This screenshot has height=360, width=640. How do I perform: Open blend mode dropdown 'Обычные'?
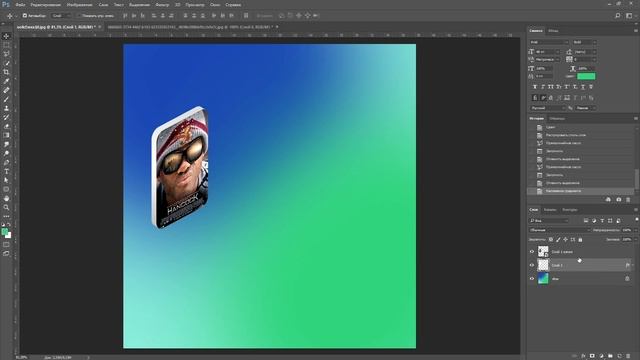point(560,230)
